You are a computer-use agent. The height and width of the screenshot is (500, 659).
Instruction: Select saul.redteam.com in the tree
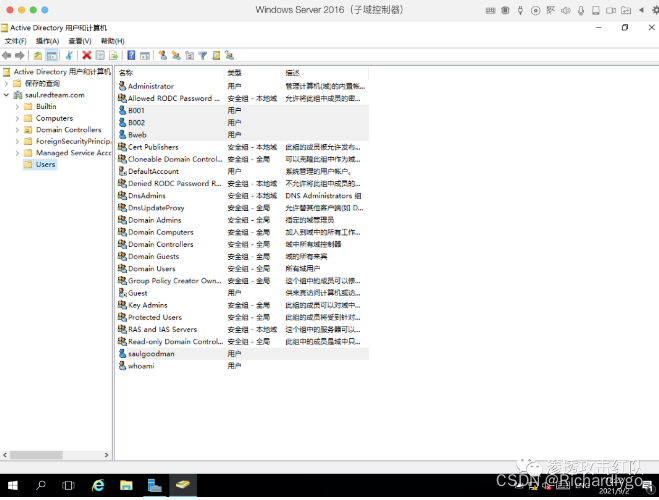click(49, 95)
